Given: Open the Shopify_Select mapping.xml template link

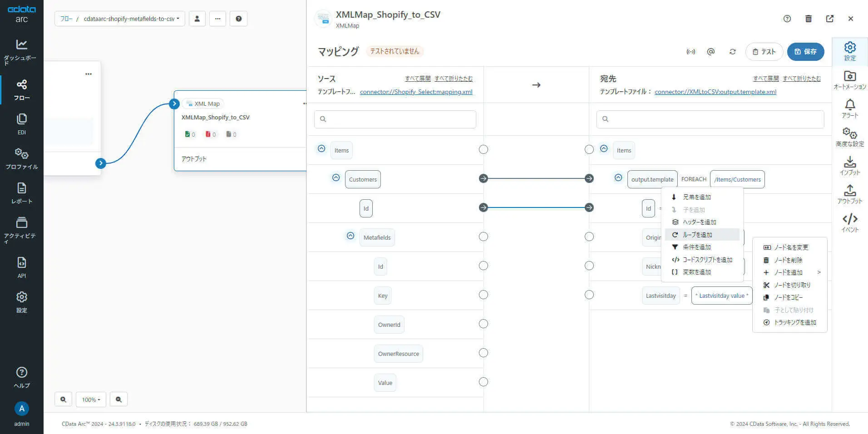Looking at the screenshot, I should [x=416, y=92].
